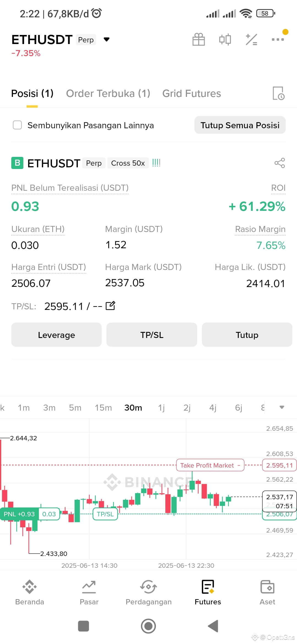Expand more chart timeframes arrow
297x644 pixels.
point(282,407)
